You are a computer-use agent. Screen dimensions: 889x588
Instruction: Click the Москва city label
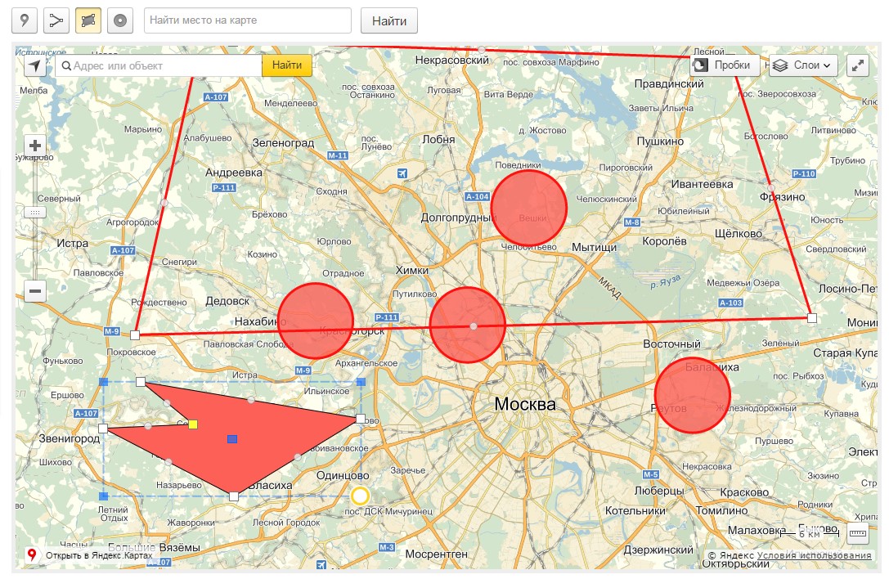[x=525, y=404]
